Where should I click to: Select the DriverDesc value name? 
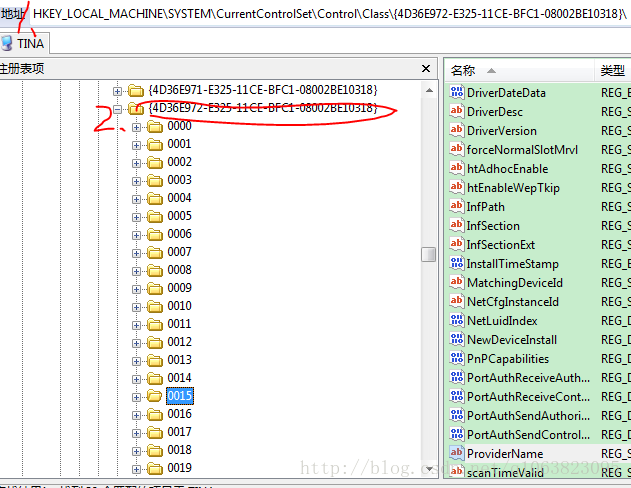[x=495, y=111]
